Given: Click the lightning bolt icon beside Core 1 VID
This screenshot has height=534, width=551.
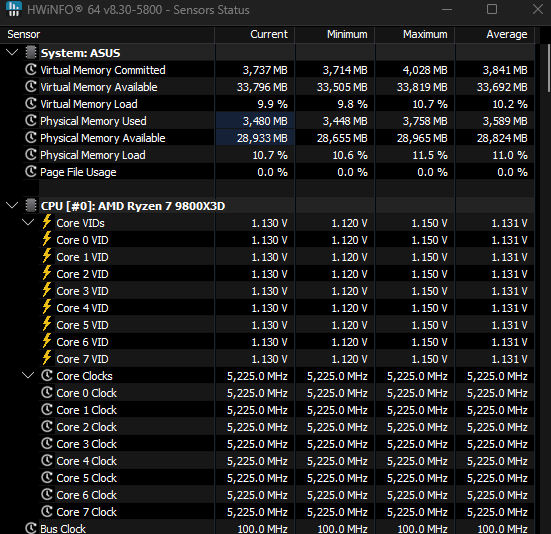Looking at the screenshot, I should [47, 256].
